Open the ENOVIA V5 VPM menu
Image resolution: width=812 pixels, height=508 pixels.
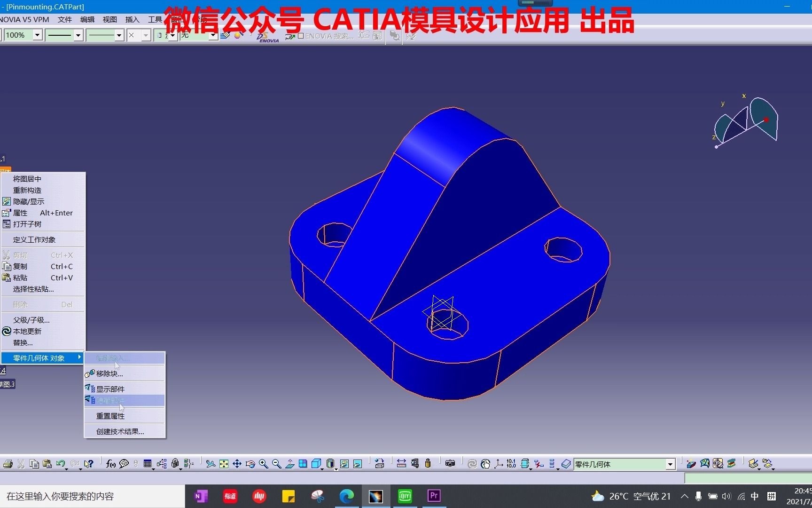pyautogui.click(x=24, y=19)
